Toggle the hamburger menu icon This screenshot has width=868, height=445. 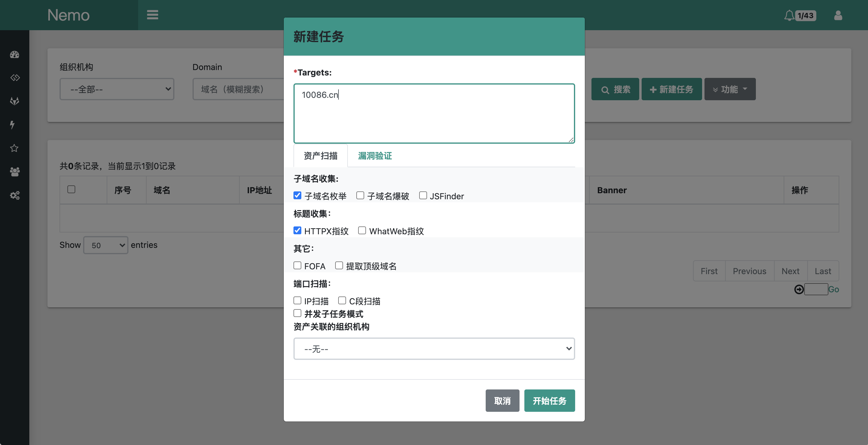point(152,15)
